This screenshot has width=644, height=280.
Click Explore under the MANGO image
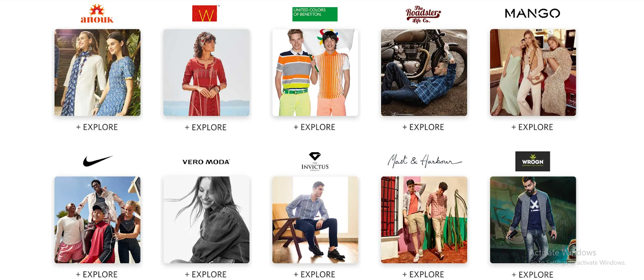click(532, 127)
